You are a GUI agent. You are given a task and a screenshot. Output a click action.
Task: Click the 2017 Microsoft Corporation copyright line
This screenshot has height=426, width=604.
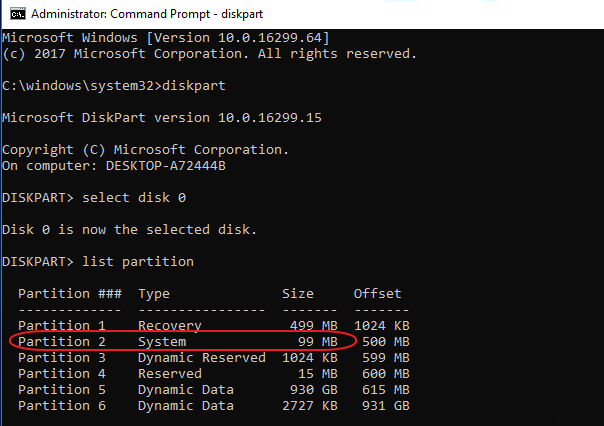pyautogui.click(x=209, y=53)
